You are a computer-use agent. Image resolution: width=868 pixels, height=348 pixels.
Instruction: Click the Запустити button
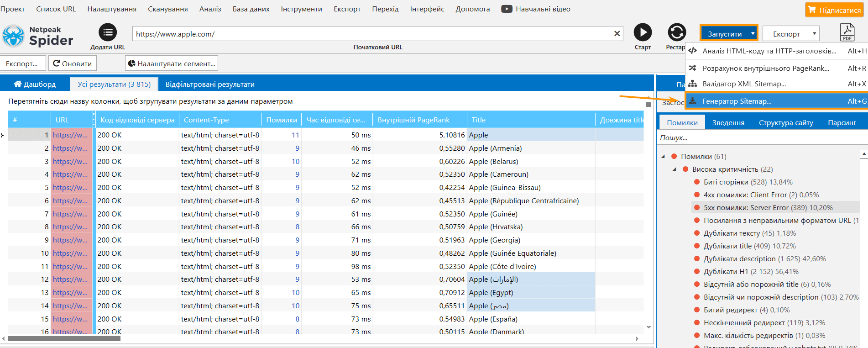(729, 33)
